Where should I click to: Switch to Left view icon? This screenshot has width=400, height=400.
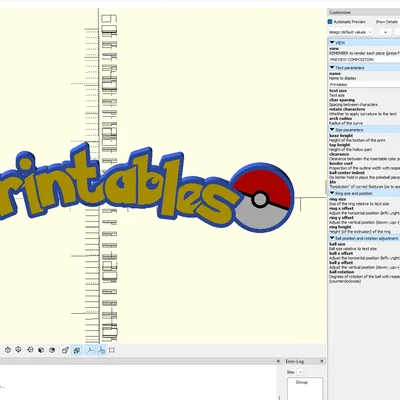pyautogui.click(x=30, y=350)
